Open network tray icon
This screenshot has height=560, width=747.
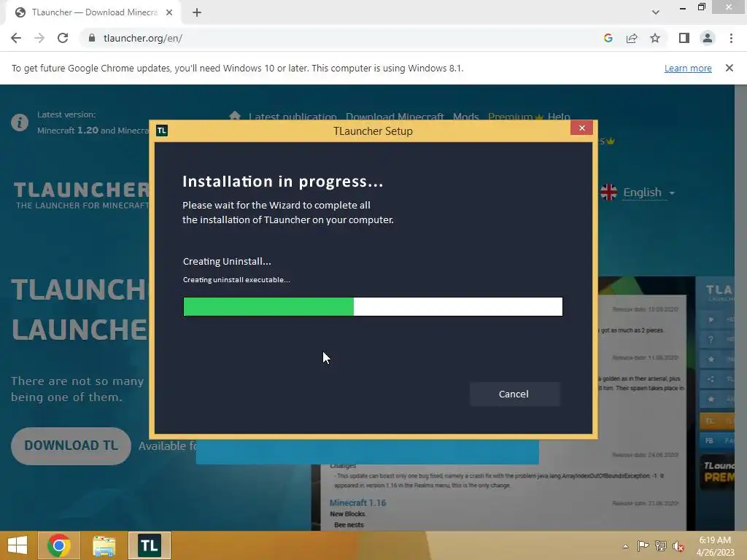(x=661, y=545)
